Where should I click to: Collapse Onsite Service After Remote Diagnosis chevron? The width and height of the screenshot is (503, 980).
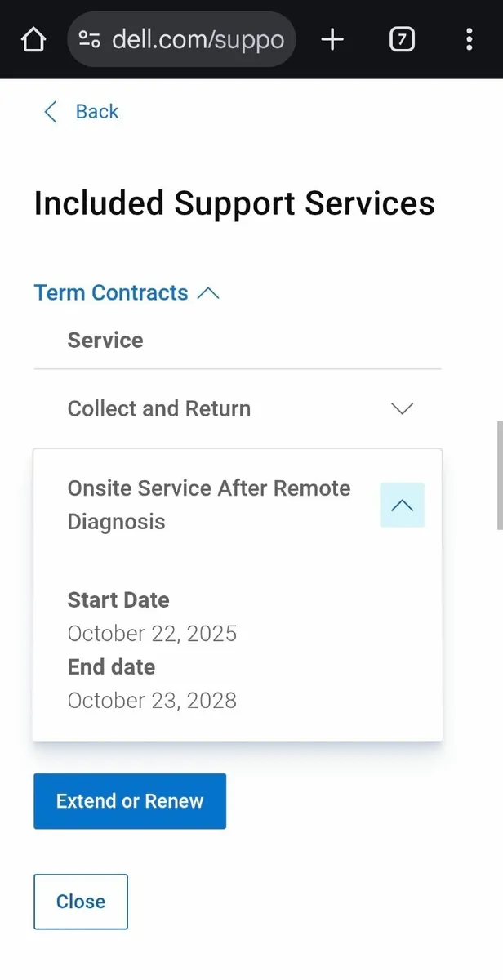point(402,506)
